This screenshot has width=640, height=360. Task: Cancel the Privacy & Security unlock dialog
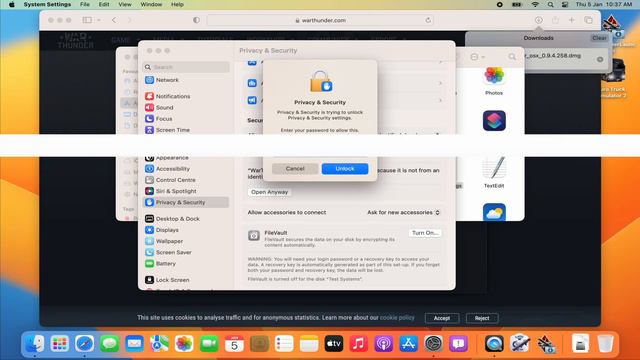295,169
